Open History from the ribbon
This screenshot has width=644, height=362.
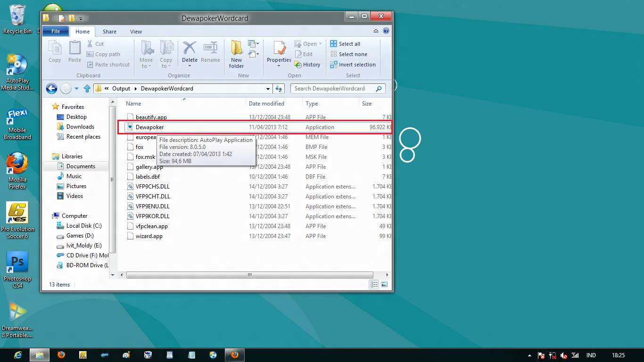point(307,65)
